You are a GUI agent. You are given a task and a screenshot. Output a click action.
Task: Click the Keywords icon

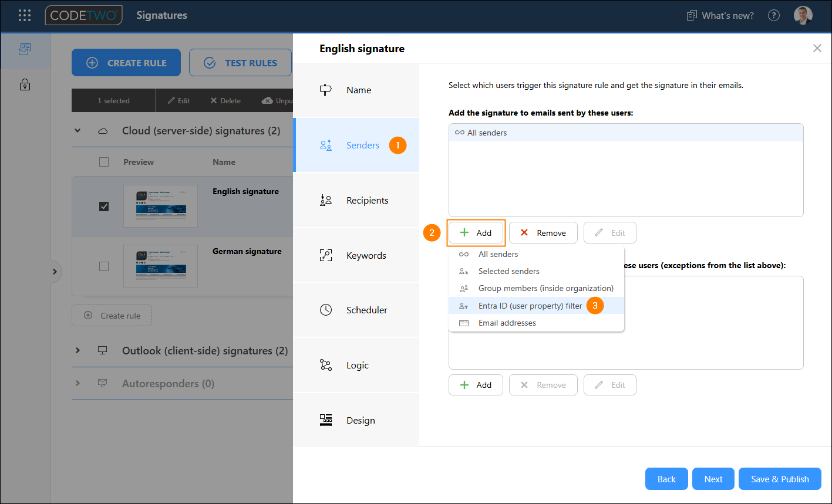pos(326,255)
